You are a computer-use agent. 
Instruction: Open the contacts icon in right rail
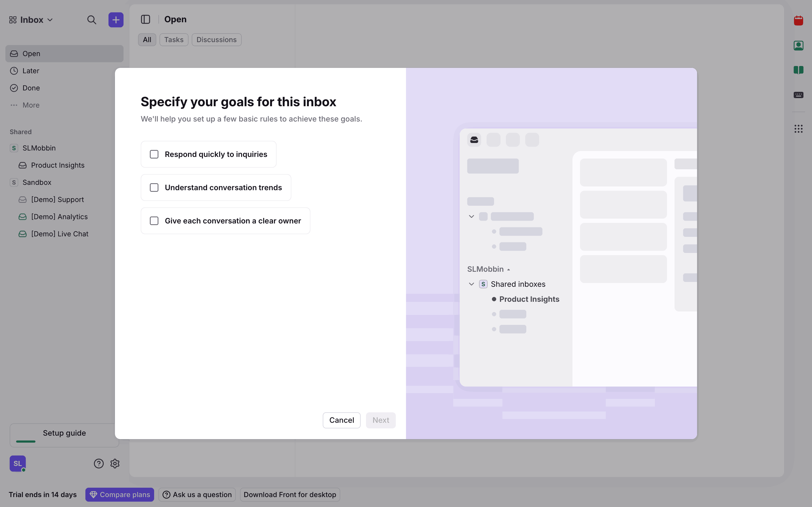point(798,46)
